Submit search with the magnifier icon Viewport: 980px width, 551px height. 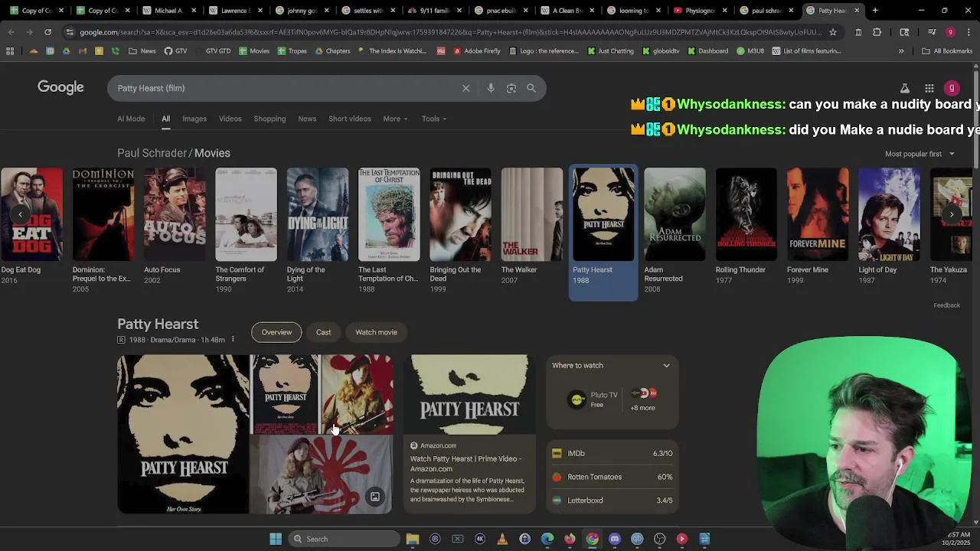click(x=531, y=88)
